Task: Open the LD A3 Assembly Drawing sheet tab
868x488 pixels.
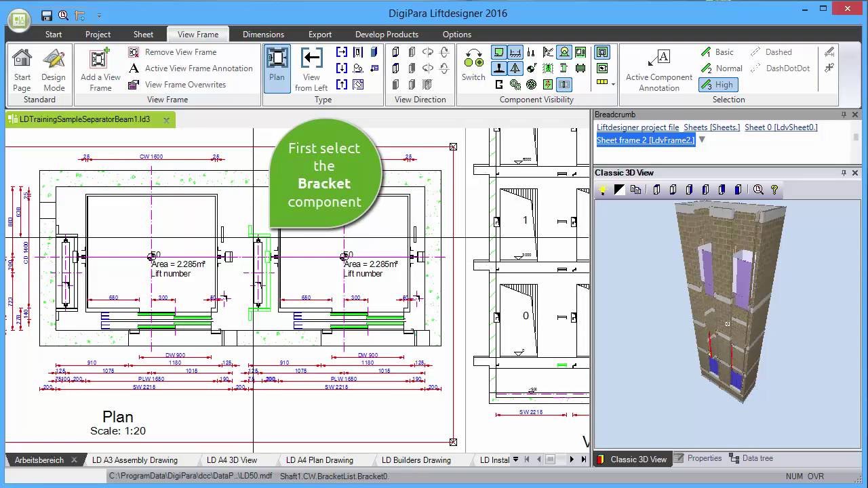Action: (x=135, y=460)
